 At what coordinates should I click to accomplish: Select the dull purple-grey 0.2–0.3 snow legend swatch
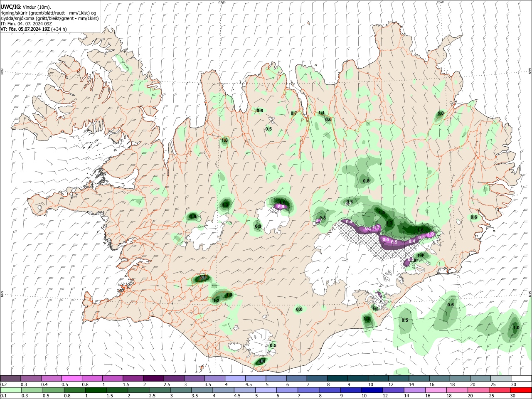click(11, 379)
